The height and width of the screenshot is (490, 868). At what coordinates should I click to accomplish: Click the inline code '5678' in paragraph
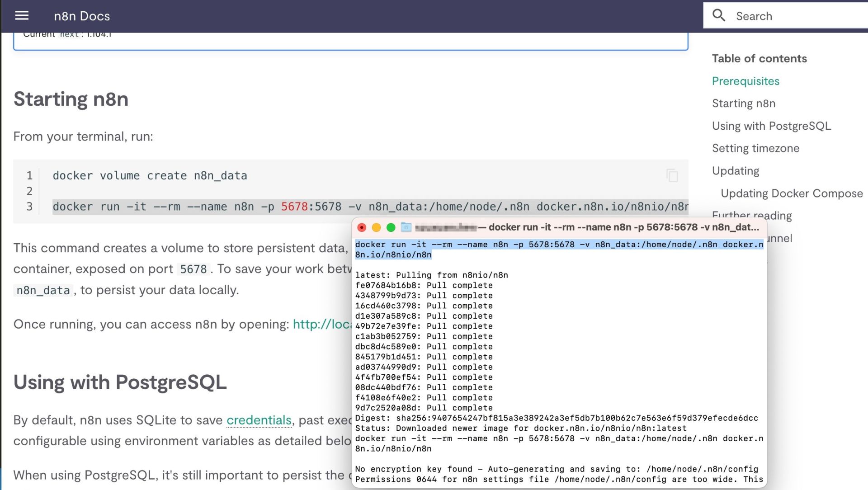click(x=193, y=269)
